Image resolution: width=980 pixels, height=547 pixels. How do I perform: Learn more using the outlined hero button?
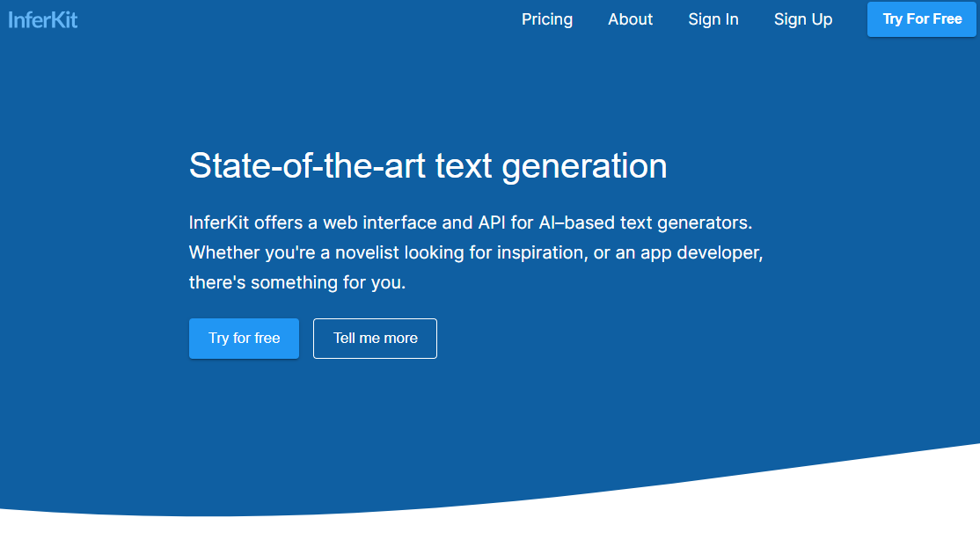pos(375,339)
